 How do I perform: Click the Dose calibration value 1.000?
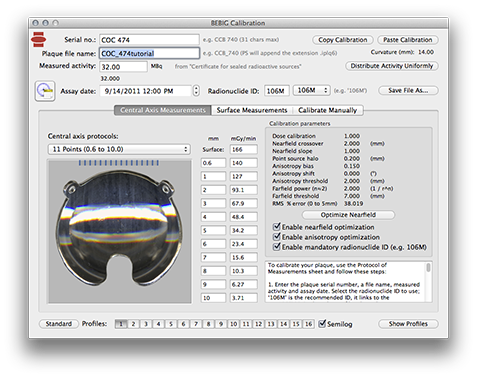tap(352, 136)
